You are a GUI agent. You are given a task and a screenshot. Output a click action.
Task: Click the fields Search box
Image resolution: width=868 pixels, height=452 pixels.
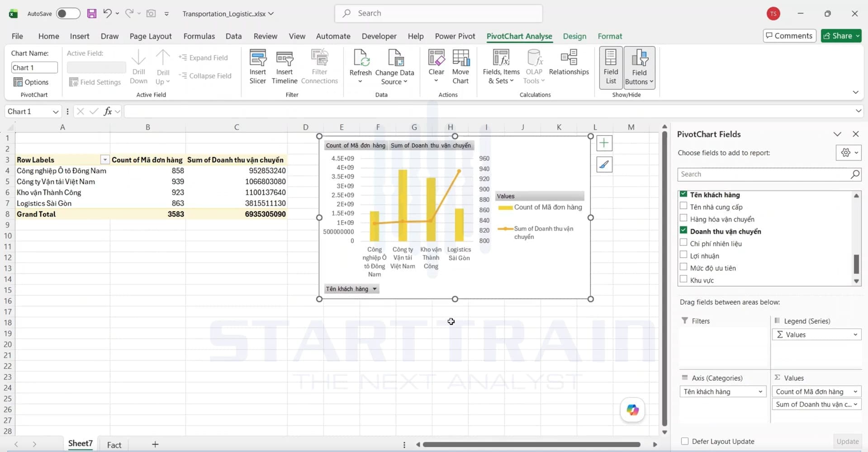pos(769,174)
